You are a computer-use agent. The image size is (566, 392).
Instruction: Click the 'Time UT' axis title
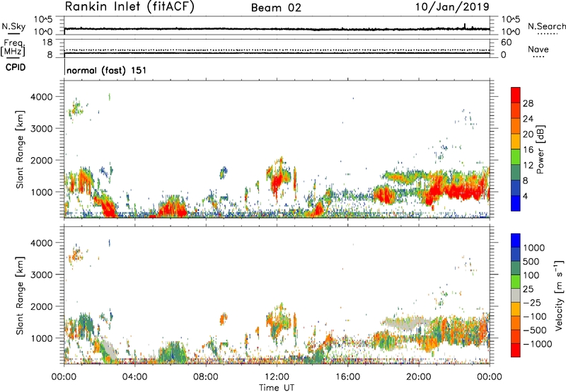pos(277,388)
